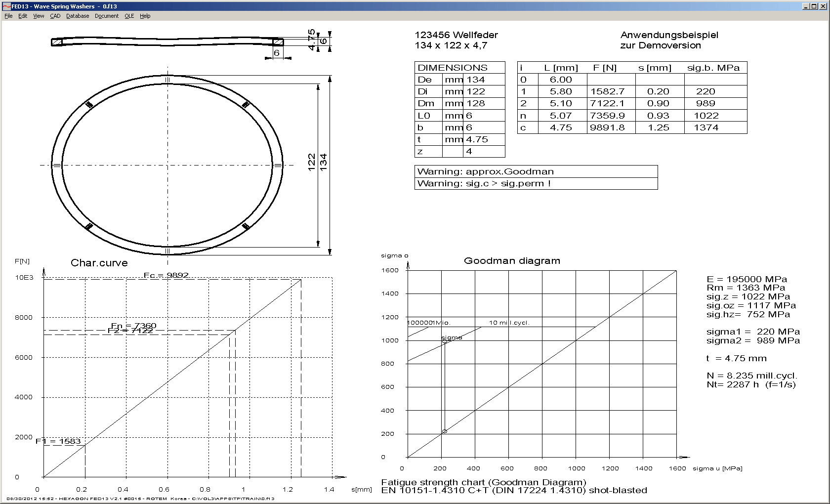
Task: Click the FED13 application icon in title bar
Action: click(6, 6)
